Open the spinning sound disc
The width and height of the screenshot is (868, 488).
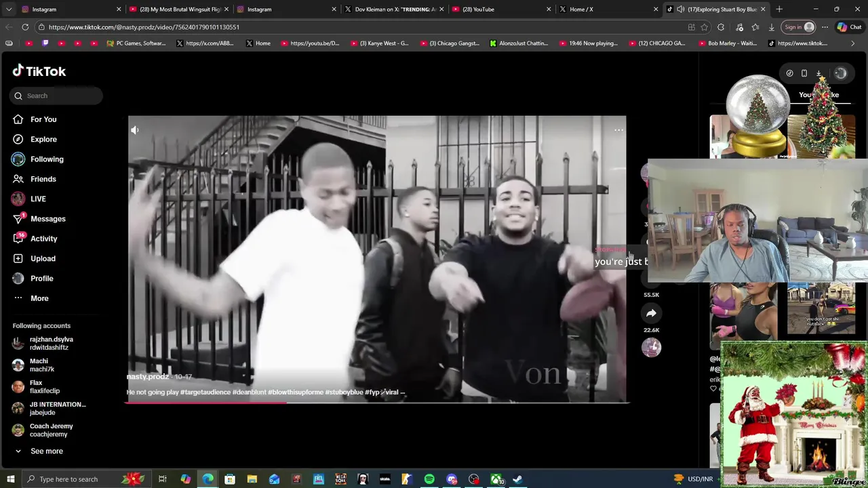pyautogui.click(x=651, y=348)
